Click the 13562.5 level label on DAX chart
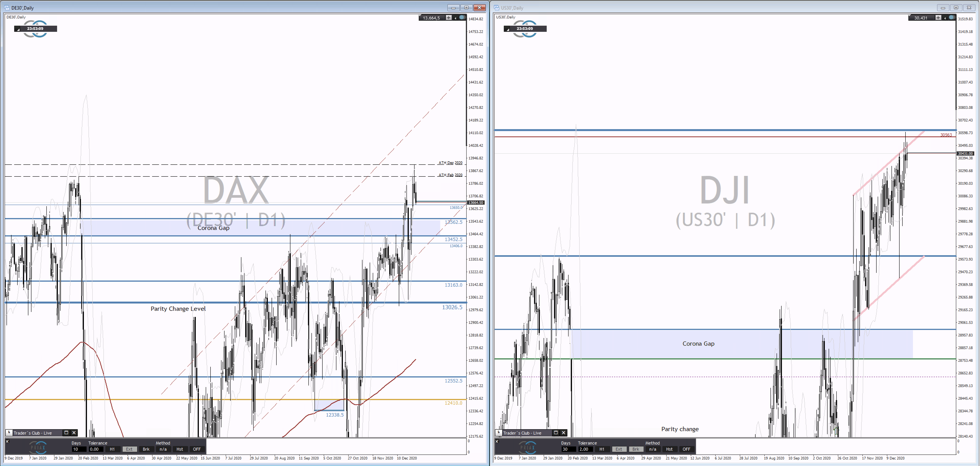The image size is (980, 466). pos(453,222)
